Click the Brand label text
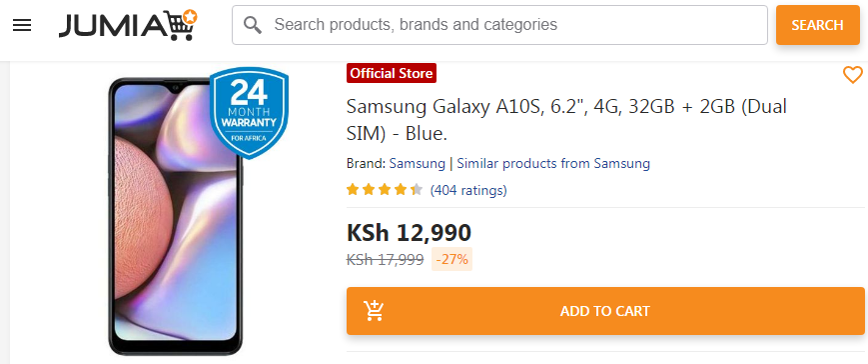This screenshot has width=868, height=364. click(x=366, y=163)
